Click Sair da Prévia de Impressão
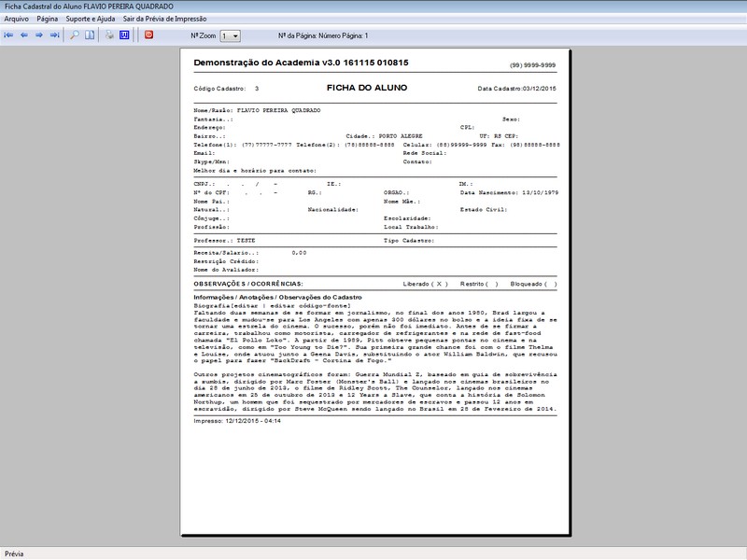 (164, 19)
